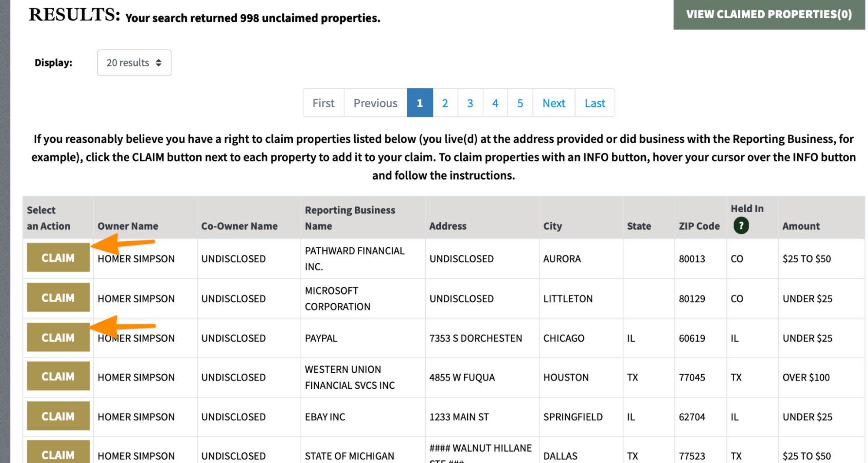Screen dimensions: 868x463
Task: Claim the State of Michigan property
Action: coord(58,452)
